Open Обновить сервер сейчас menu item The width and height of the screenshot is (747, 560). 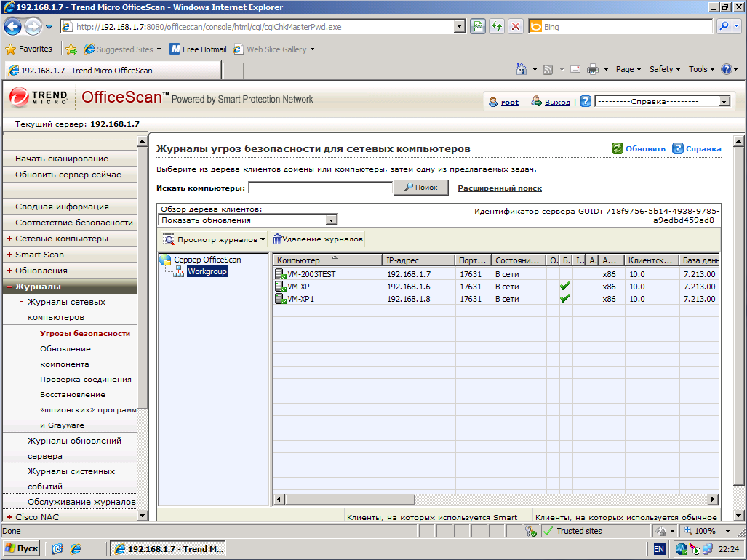[x=70, y=175]
